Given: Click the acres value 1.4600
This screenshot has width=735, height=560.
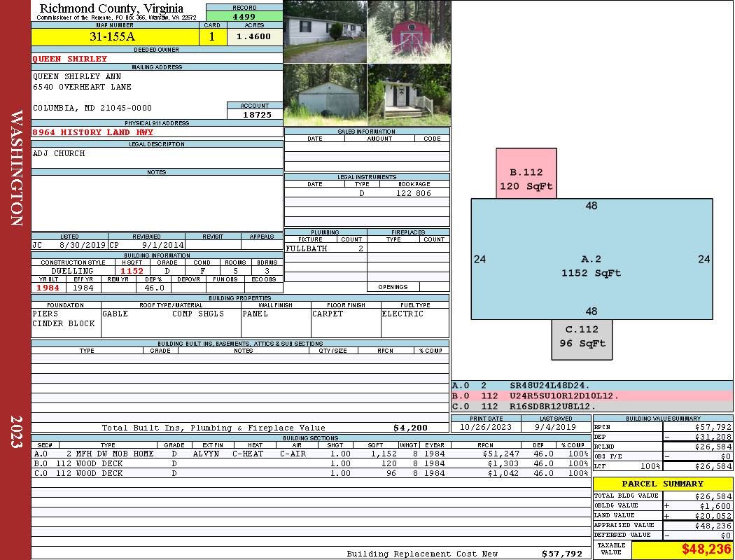Looking at the screenshot, I should (254, 37).
